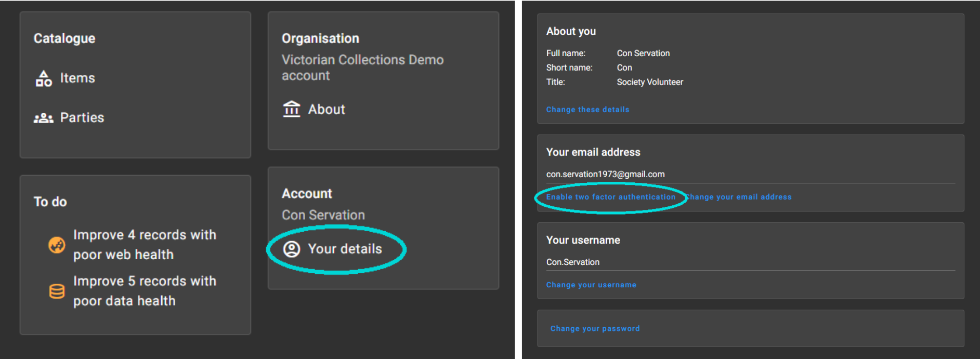The height and width of the screenshot is (359, 980).
Task: Click the Change your email address link
Action: pyautogui.click(x=740, y=197)
